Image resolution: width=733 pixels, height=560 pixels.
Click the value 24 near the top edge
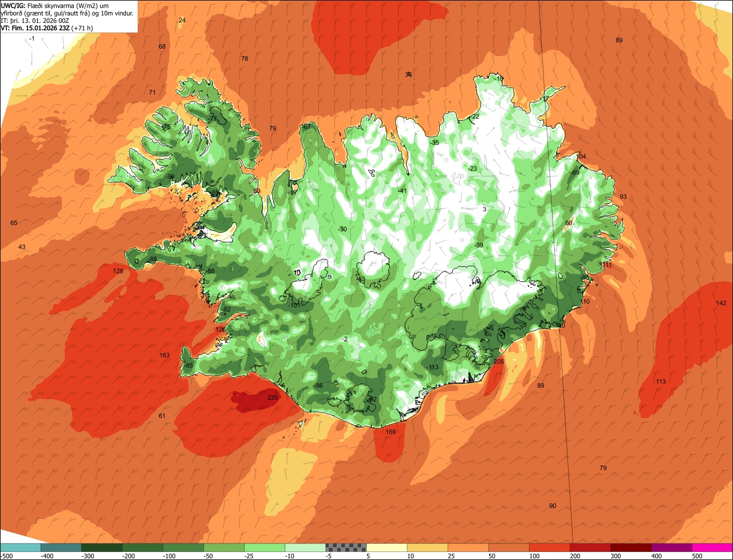[182, 20]
